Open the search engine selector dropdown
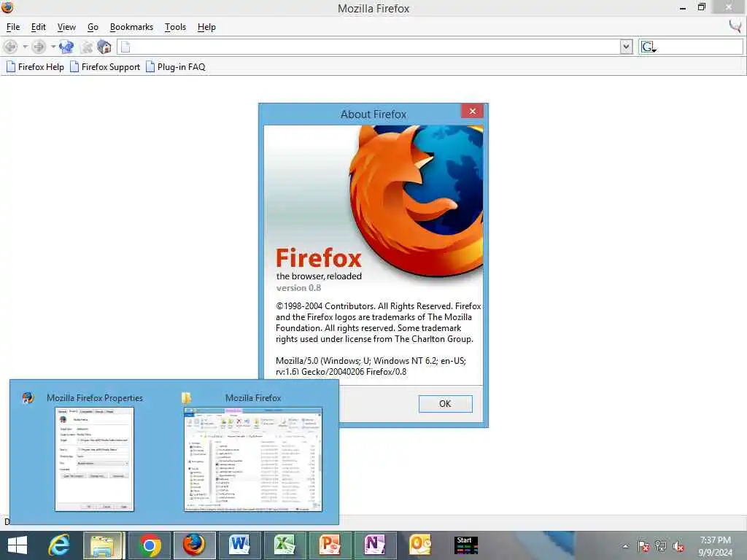This screenshot has width=747, height=560. pyautogui.click(x=648, y=47)
